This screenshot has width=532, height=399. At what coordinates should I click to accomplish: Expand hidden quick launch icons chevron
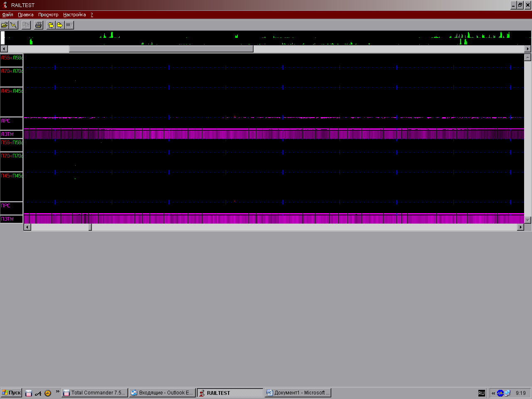pos(58,392)
